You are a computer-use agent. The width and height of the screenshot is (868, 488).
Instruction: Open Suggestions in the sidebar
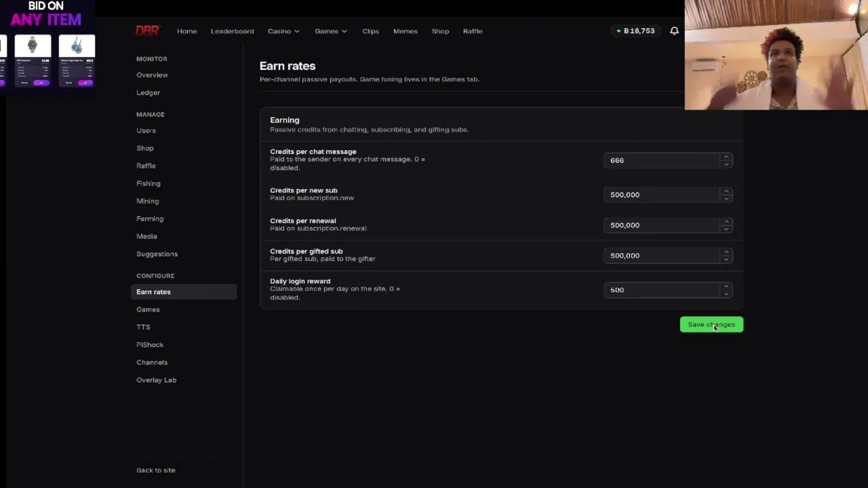[x=157, y=254]
